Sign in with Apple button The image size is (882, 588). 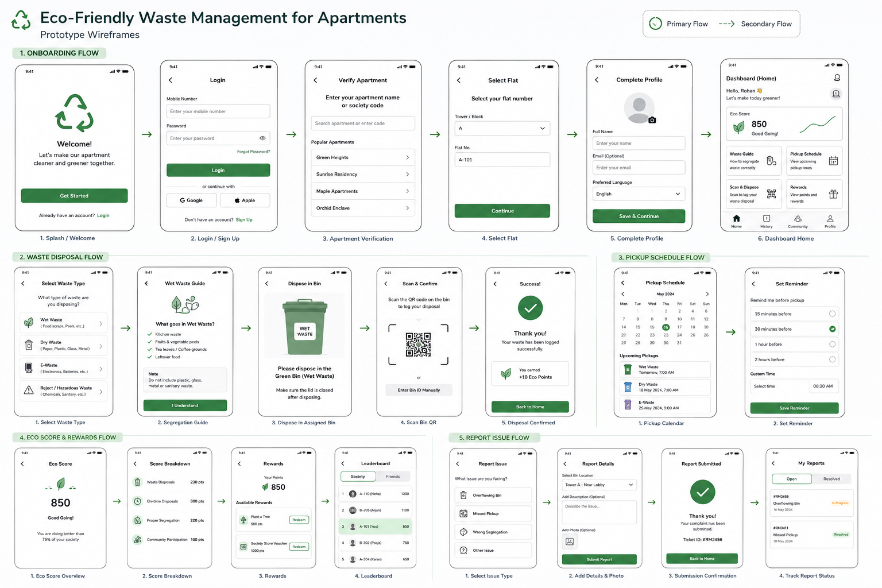(x=245, y=200)
